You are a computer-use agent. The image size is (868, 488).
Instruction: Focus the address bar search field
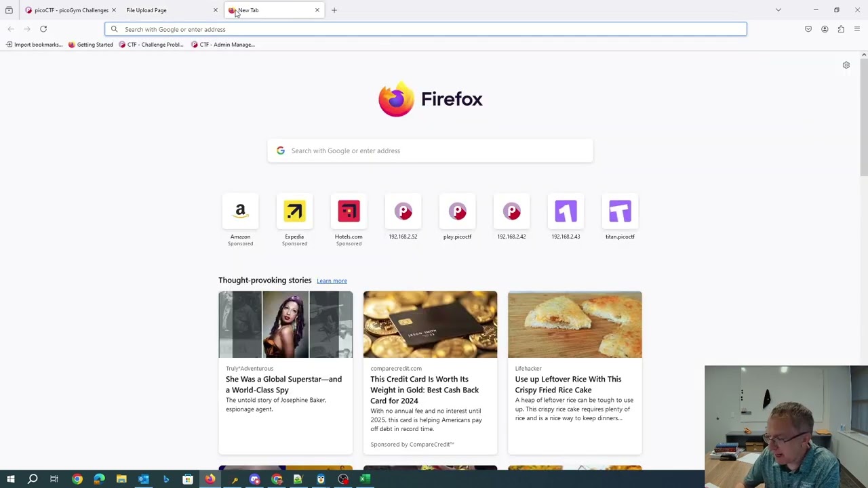pyautogui.click(x=426, y=29)
